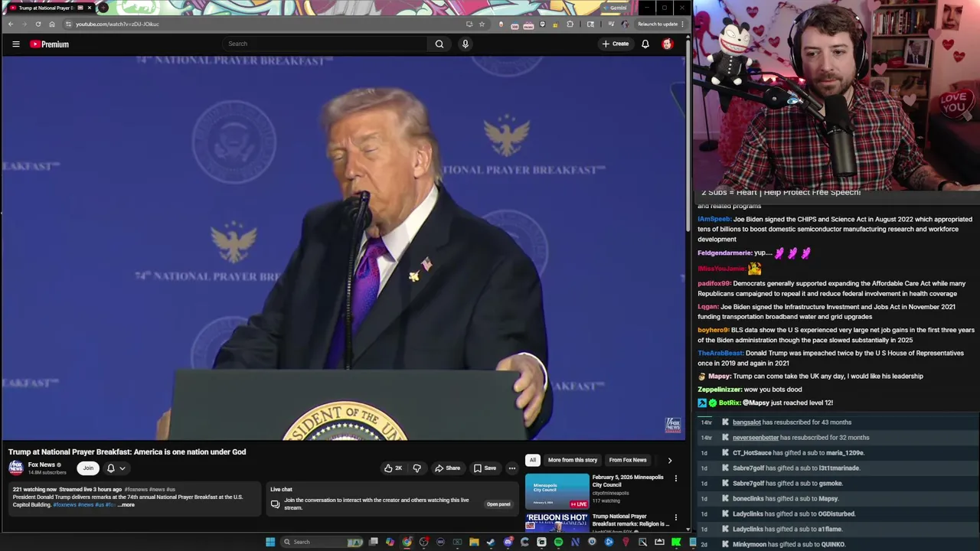Select CT_HotSauce gifted sub row

point(838,453)
